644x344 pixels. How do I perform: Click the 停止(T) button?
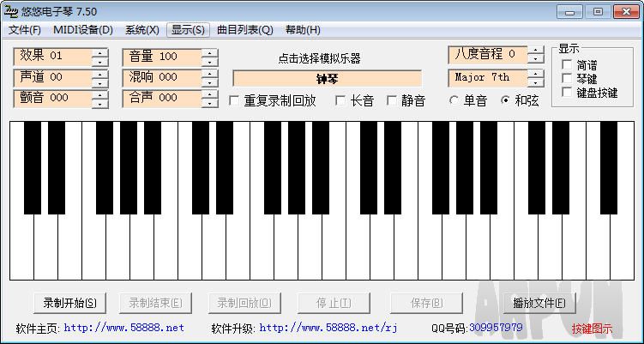pyautogui.click(x=334, y=304)
